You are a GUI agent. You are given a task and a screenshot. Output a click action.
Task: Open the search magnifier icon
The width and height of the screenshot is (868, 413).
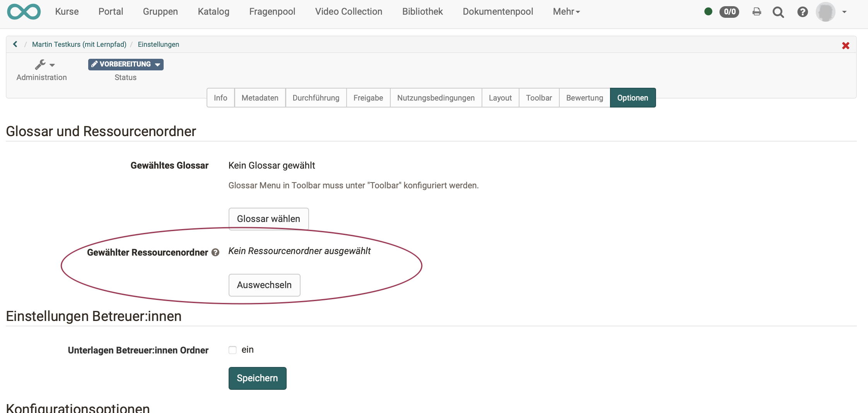point(779,12)
